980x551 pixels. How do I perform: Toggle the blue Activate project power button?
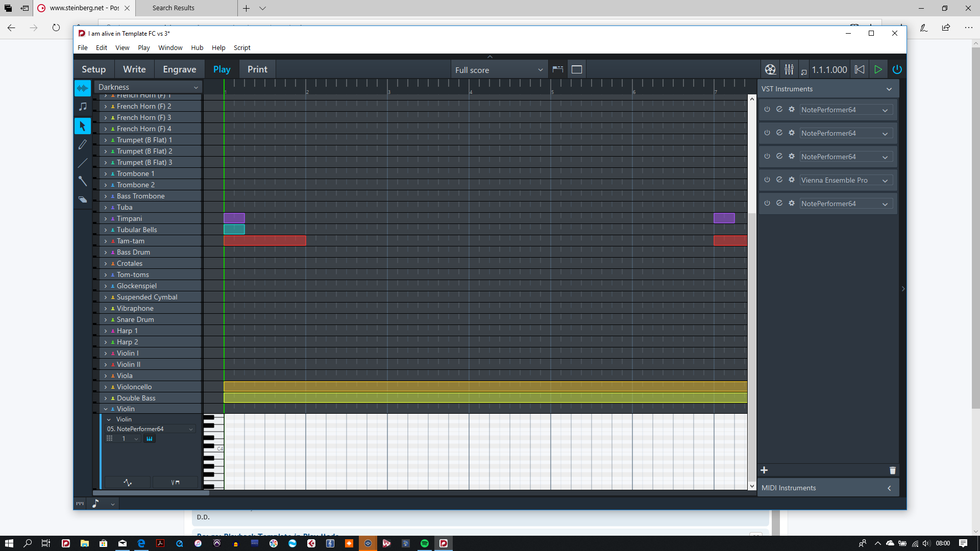(897, 69)
